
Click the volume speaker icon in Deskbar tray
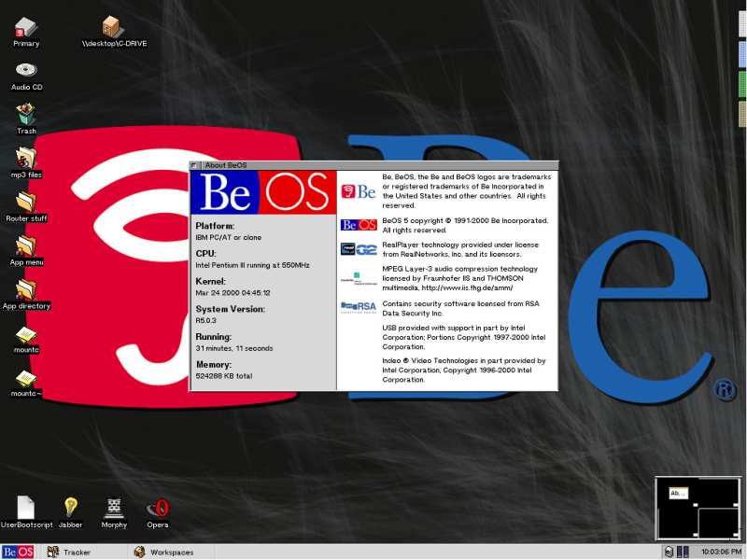point(669,552)
